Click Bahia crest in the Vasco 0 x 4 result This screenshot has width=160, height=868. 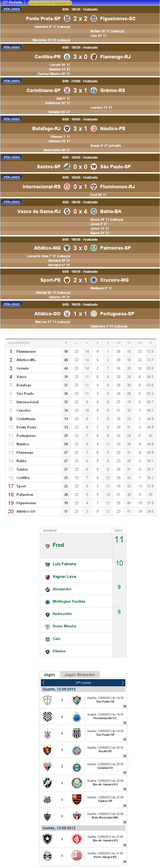(x=94, y=212)
